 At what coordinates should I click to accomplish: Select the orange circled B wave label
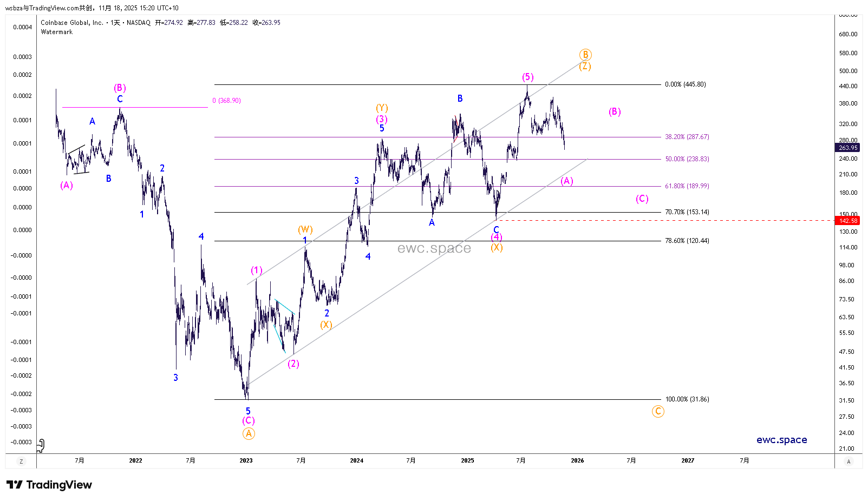pyautogui.click(x=585, y=55)
